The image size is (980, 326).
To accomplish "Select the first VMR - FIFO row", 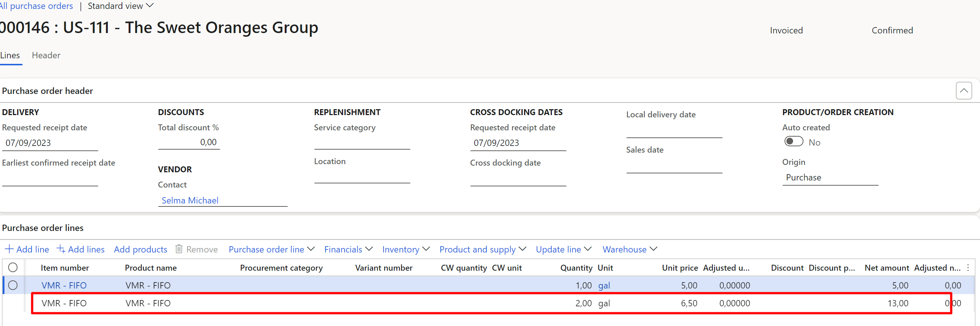I will (13, 286).
